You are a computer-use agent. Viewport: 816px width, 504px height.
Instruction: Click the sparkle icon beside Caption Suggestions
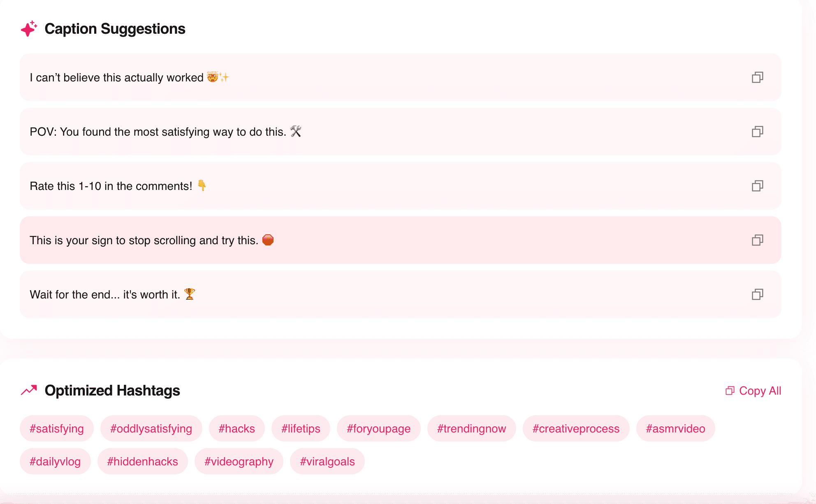[29, 28]
